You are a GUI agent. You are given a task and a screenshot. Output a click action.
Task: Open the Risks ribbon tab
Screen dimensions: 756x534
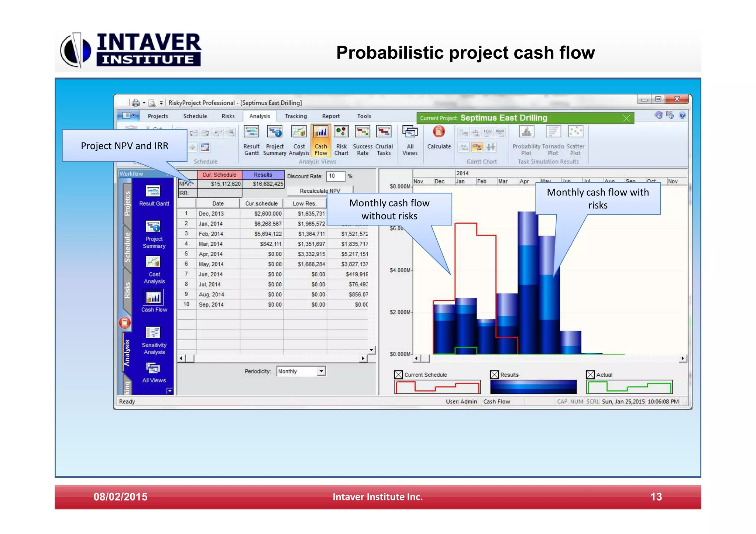click(228, 116)
